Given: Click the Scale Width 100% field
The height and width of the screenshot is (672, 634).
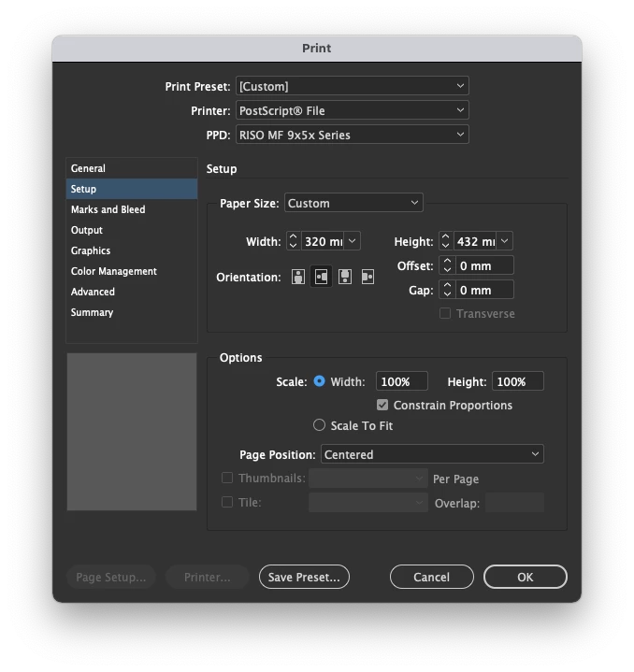Looking at the screenshot, I should [x=402, y=381].
